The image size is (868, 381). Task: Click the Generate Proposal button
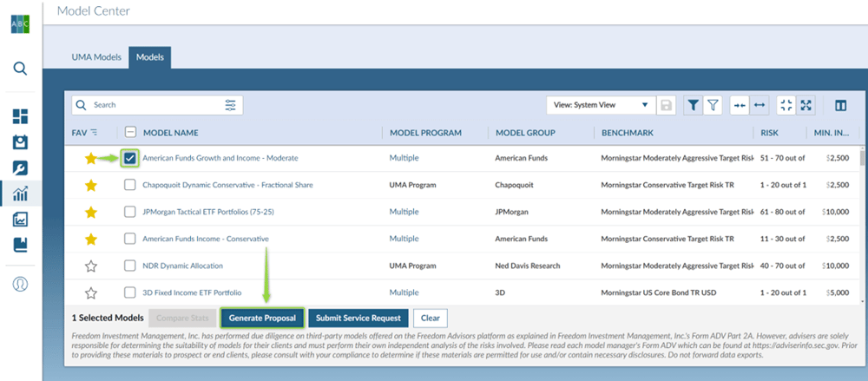(262, 318)
